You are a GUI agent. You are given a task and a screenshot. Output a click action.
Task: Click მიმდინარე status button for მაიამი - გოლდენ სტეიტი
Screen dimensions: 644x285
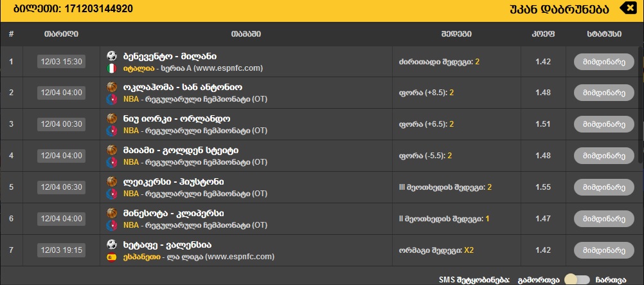pos(604,156)
